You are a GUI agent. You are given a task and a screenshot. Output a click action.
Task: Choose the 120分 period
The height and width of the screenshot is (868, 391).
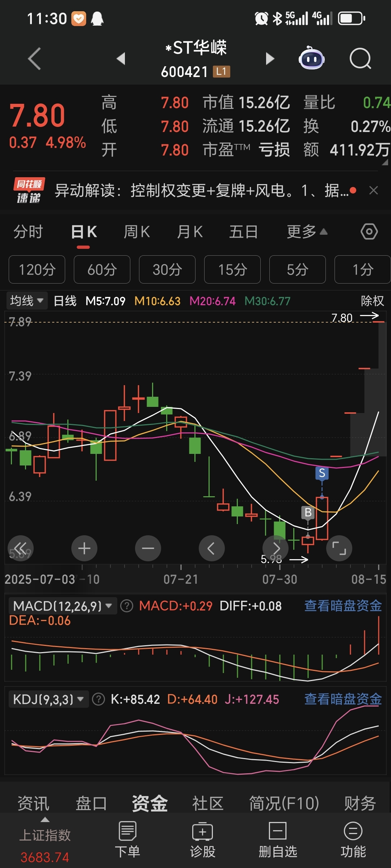pyautogui.click(x=37, y=269)
